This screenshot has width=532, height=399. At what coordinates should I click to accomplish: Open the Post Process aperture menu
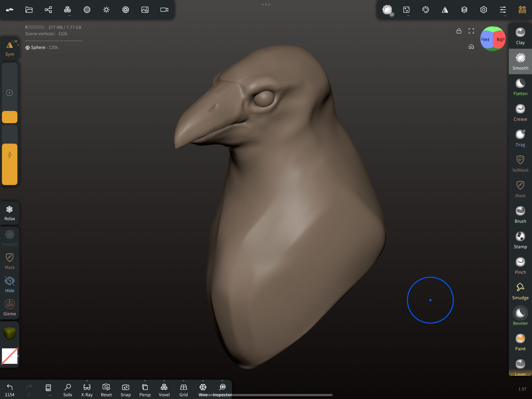point(125,10)
